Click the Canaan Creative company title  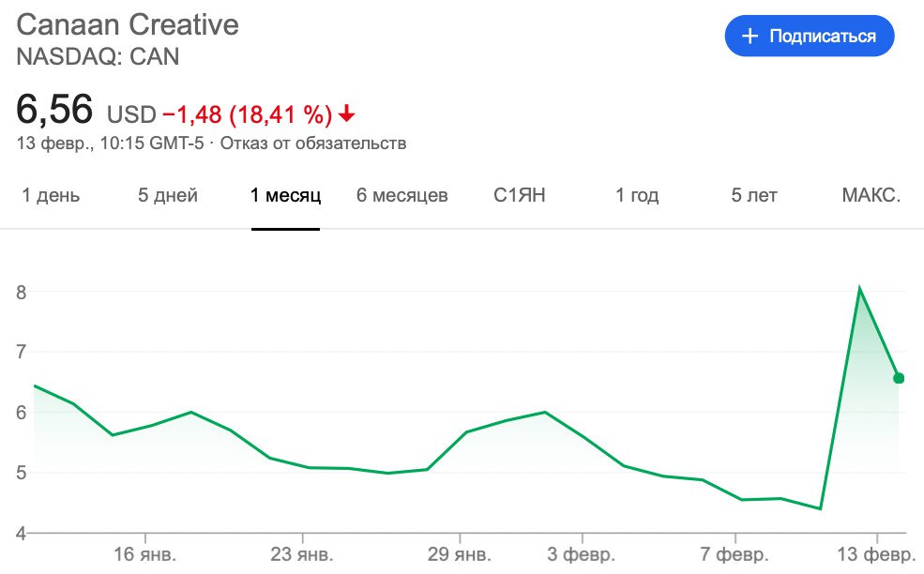pos(128,24)
